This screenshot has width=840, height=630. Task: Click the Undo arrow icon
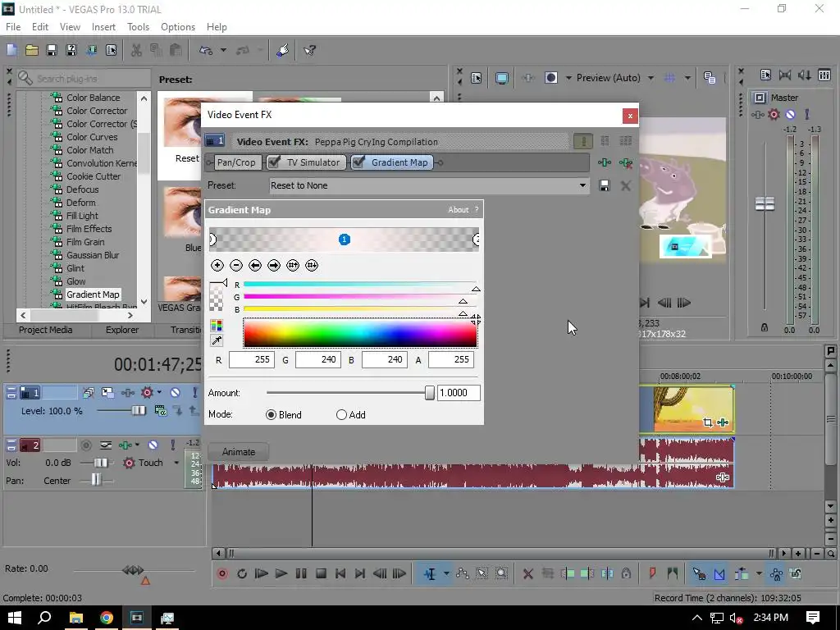pos(206,50)
